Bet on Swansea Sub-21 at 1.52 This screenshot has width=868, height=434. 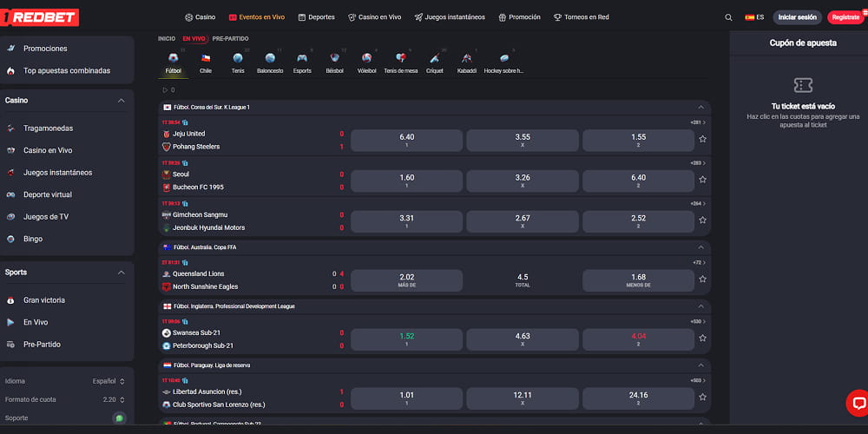(407, 339)
